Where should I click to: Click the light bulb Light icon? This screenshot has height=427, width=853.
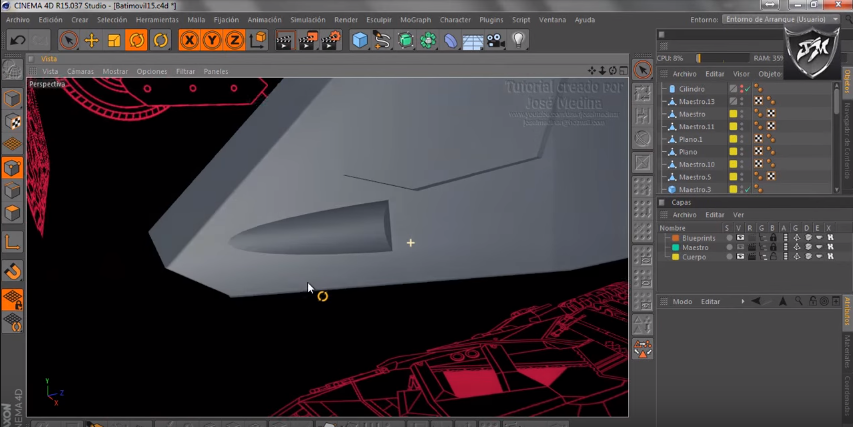click(519, 40)
